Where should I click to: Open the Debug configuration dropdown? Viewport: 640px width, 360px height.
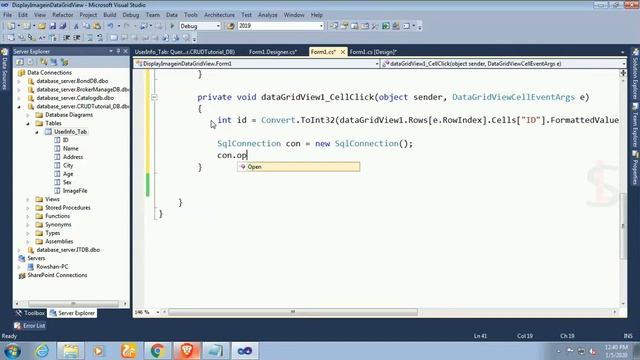[218, 26]
